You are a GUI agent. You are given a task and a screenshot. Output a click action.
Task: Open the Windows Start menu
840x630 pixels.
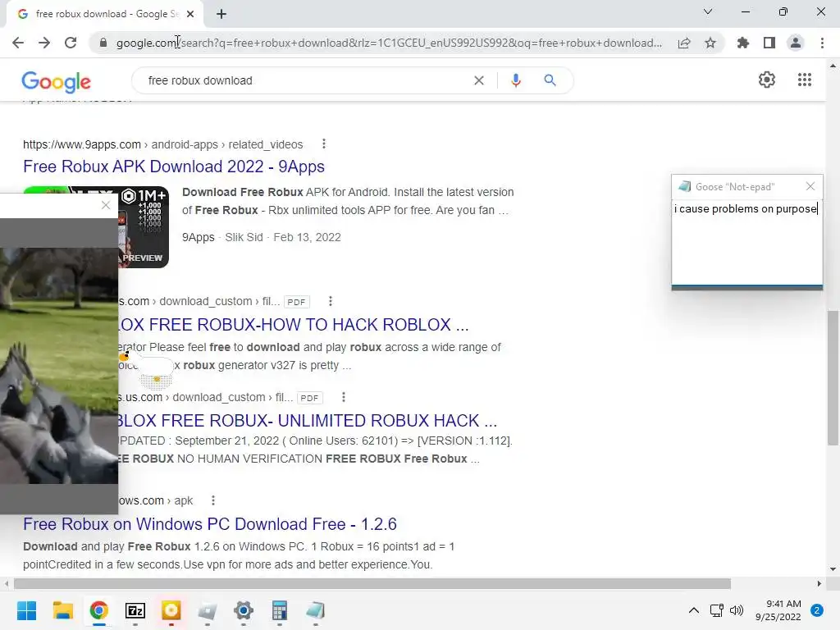[x=27, y=610]
